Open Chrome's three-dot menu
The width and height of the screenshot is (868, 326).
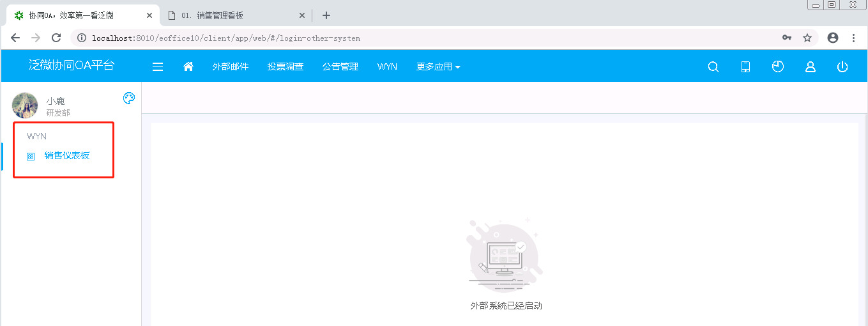click(853, 38)
